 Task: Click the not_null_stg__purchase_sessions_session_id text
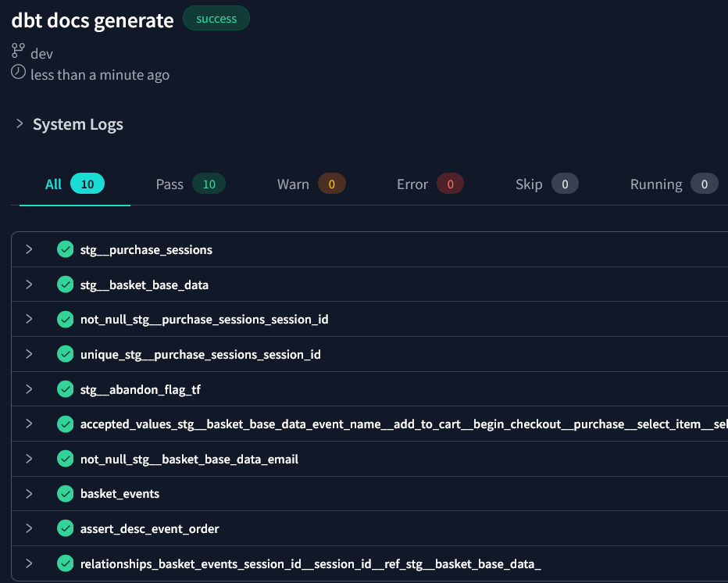205,320
